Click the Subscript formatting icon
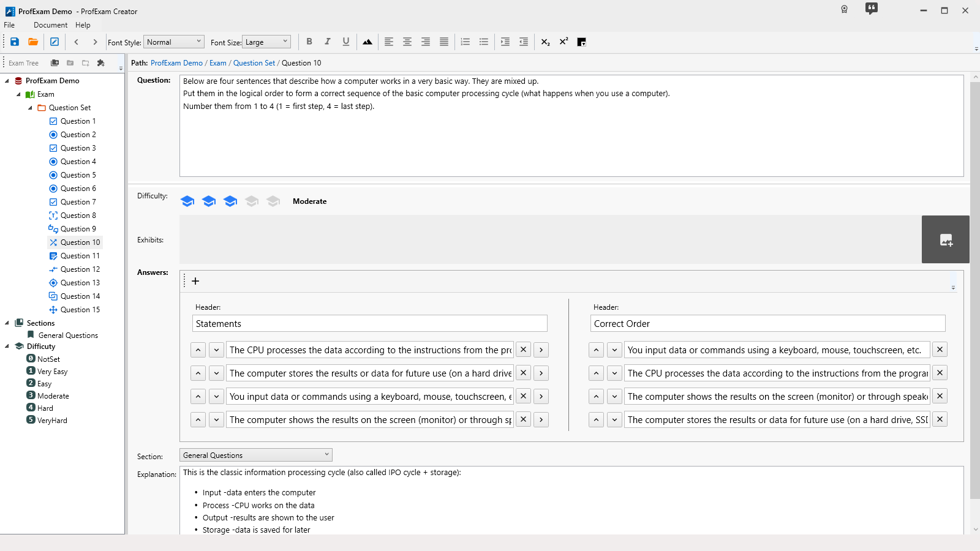The width and height of the screenshot is (980, 551). 545,42
